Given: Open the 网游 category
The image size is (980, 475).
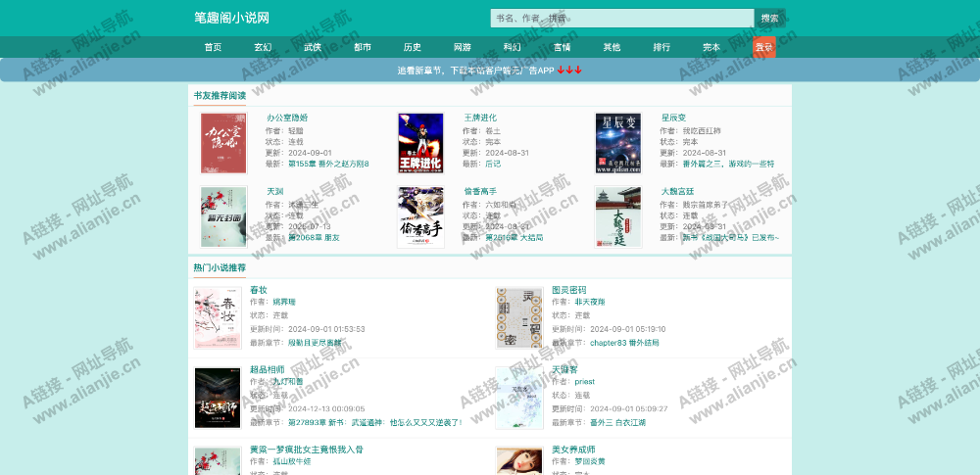Looking at the screenshot, I should click(463, 47).
